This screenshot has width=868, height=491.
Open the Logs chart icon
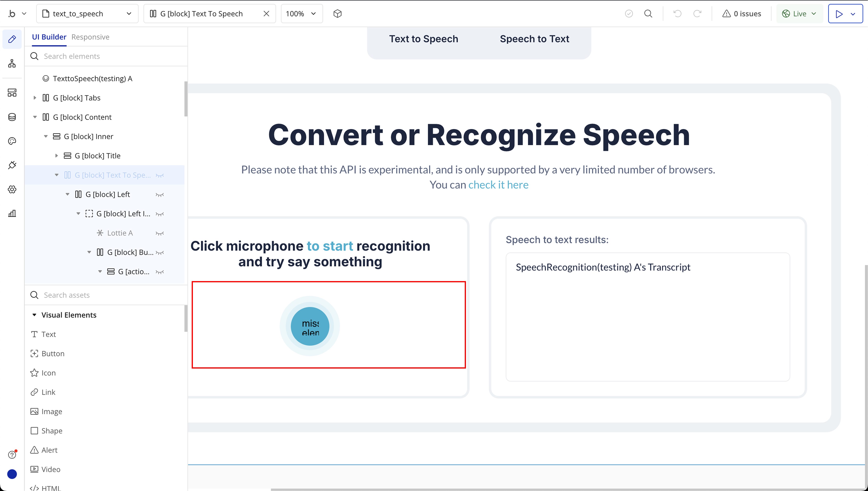click(12, 214)
